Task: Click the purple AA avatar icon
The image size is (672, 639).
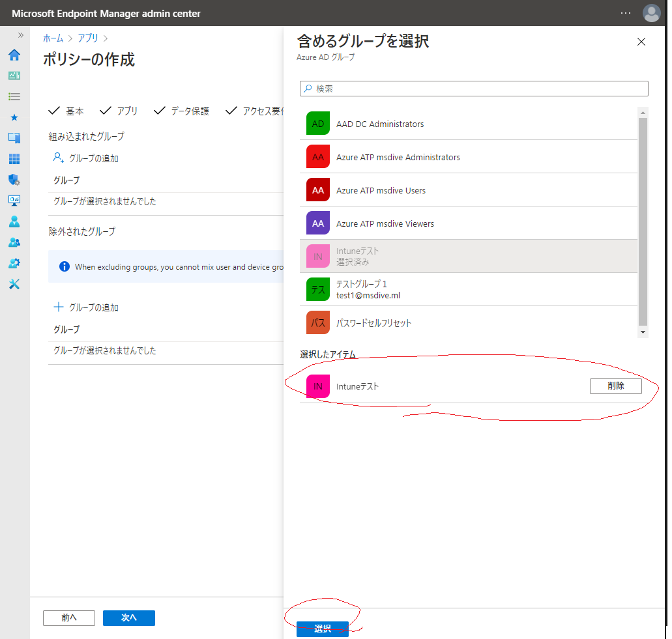Action: point(318,223)
